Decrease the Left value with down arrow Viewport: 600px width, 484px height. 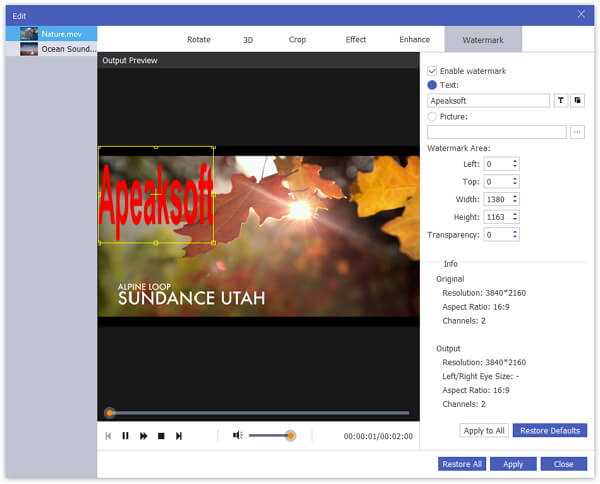[515, 166]
